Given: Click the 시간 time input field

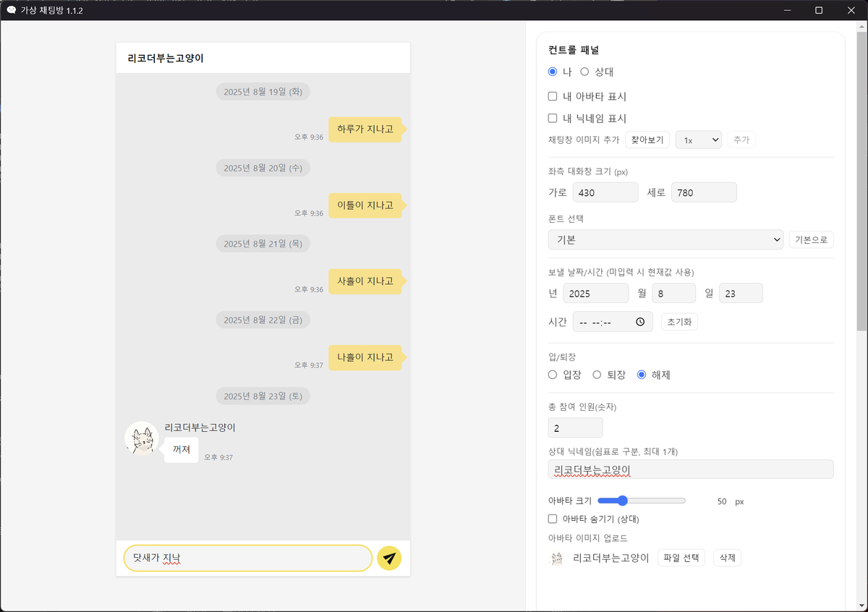Looking at the screenshot, I should pyautogui.click(x=613, y=322).
